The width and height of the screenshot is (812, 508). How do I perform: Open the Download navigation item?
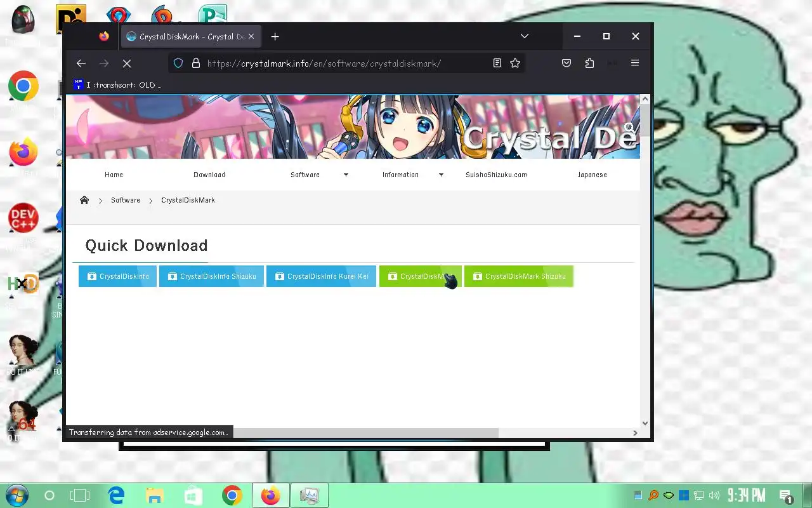click(x=209, y=175)
